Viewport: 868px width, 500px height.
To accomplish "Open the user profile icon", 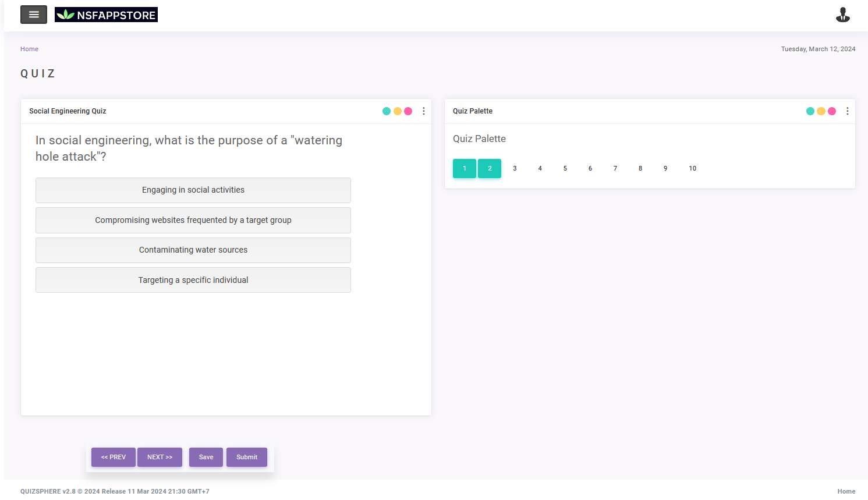I will coord(842,15).
